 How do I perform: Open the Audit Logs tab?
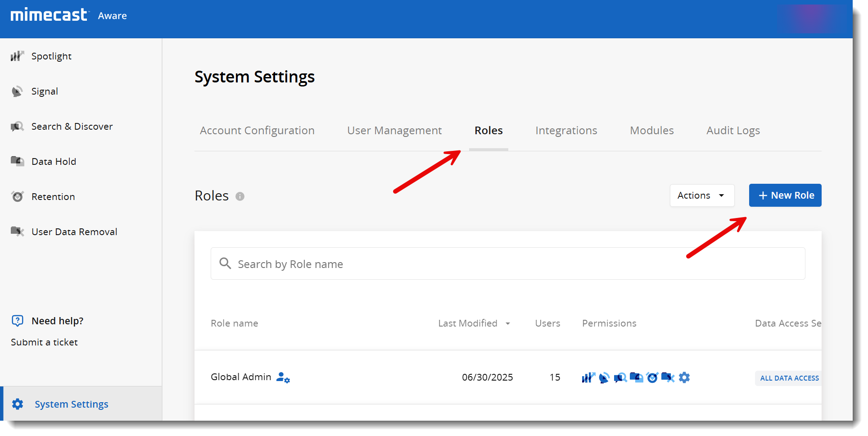click(x=732, y=131)
